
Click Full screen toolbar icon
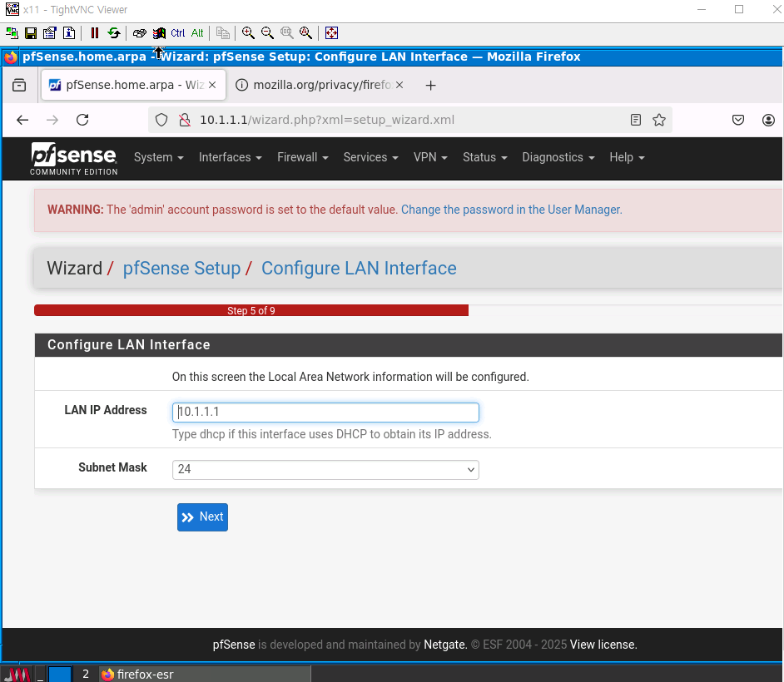[x=331, y=33]
